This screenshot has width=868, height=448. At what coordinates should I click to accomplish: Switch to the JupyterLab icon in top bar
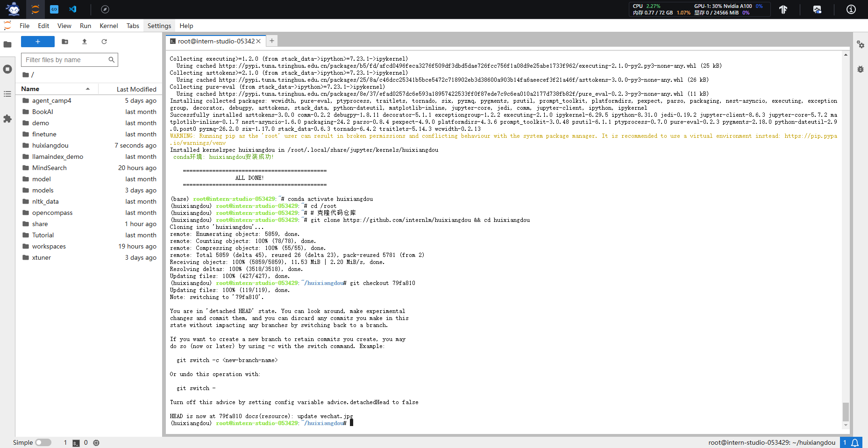pyautogui.click(x=36, y=9)
